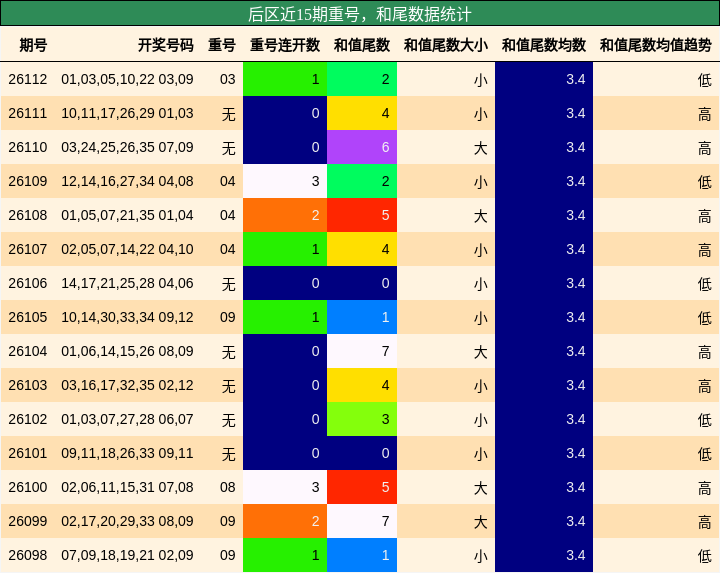720x573 pixels.
Task: Click draw numbers 10,11,17,26,29 01,03
Action: pos(127,113)
